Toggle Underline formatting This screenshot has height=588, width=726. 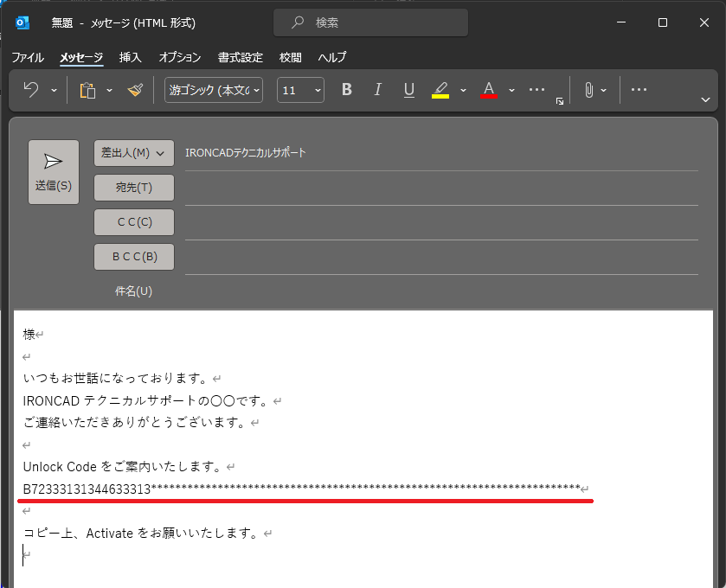click(x=408, y=90)
